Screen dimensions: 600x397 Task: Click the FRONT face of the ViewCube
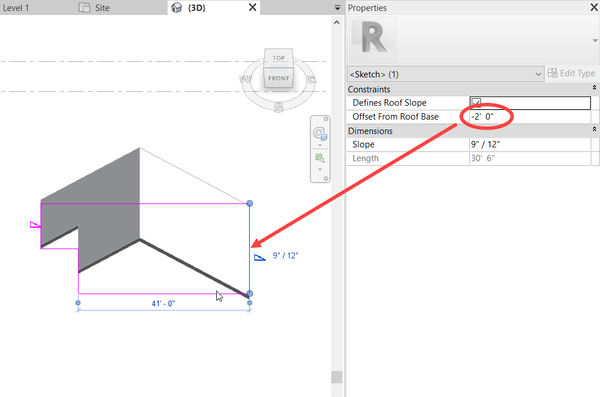point(279,78)
